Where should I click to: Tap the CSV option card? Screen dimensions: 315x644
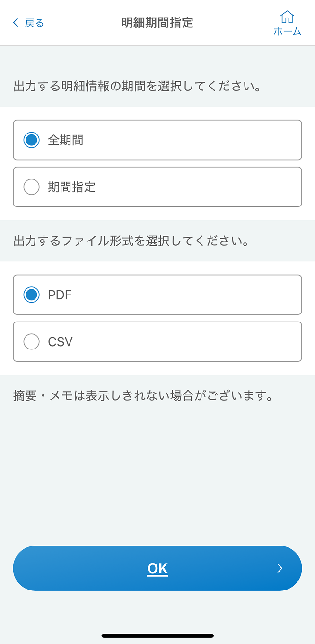157,341
